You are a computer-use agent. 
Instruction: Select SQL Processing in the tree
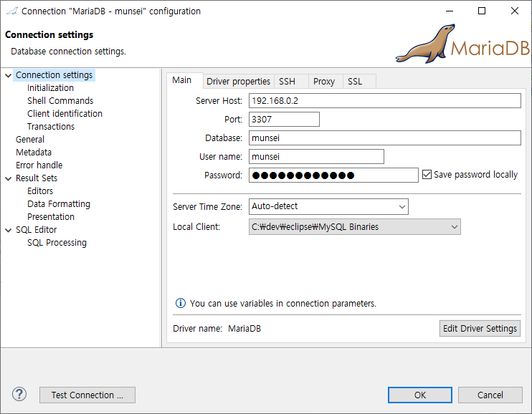coord(57,242)
